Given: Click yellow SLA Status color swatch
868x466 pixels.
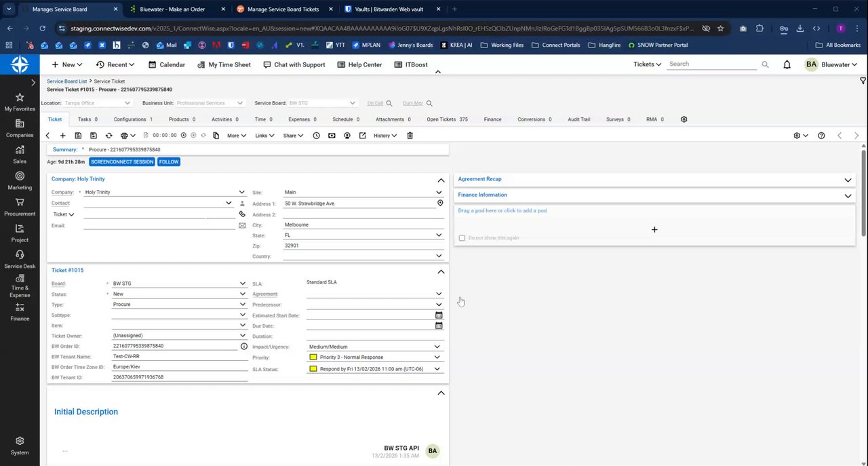Looking at the screenshot, I should pos(313,369).
